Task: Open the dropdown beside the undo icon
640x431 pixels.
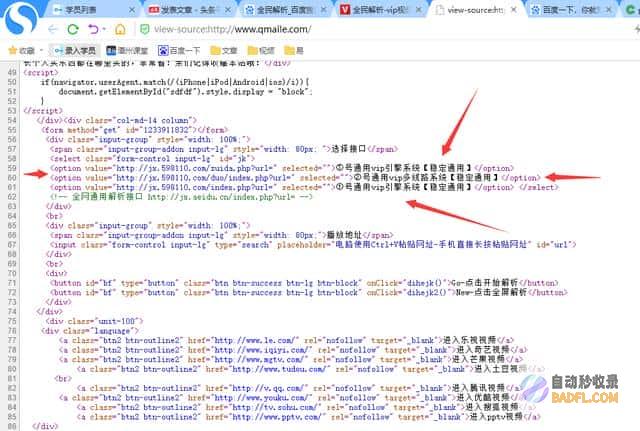Action: pos(104,29)
